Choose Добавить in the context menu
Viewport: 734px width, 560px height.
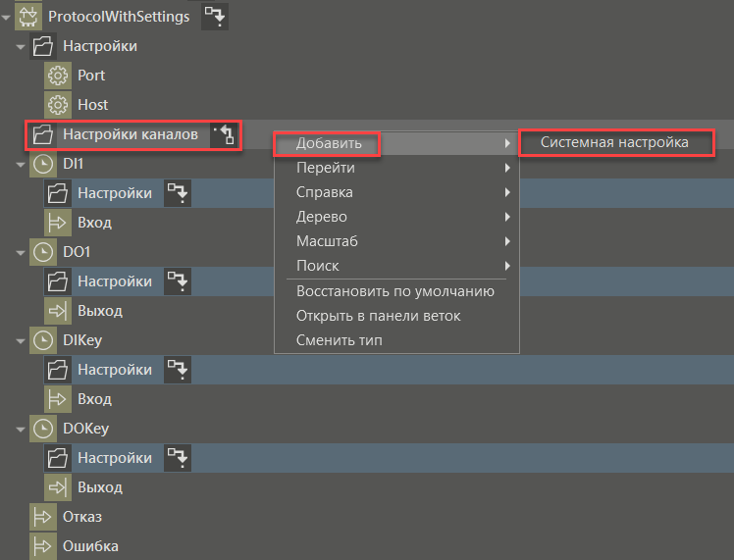pos(396,143)
